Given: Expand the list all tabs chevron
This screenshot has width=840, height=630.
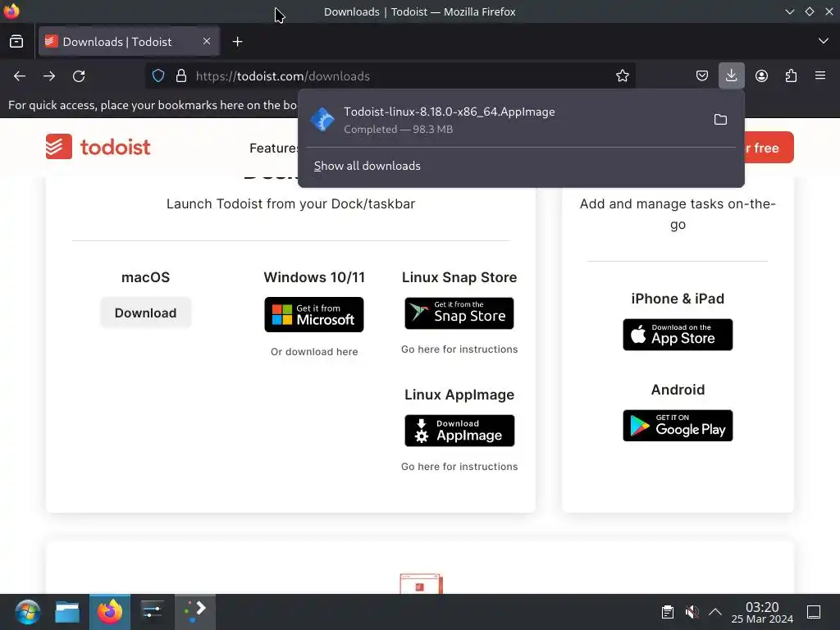Looking at the screenshot, I should coord(824,41).
